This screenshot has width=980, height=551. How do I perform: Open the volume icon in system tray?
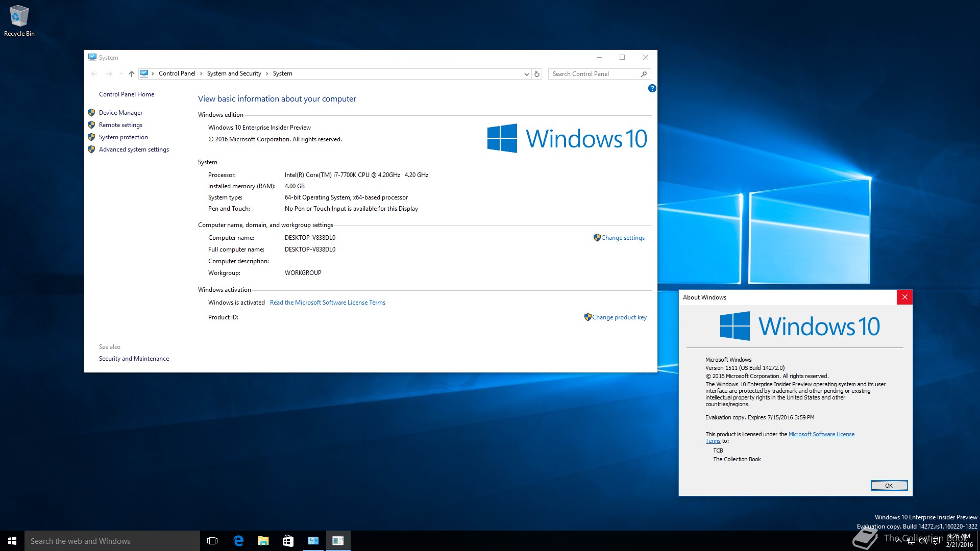click(x=923, y=541)
